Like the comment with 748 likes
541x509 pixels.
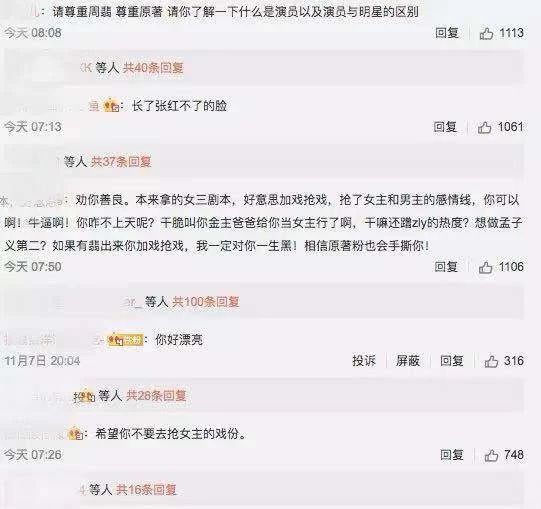[491, 455]
